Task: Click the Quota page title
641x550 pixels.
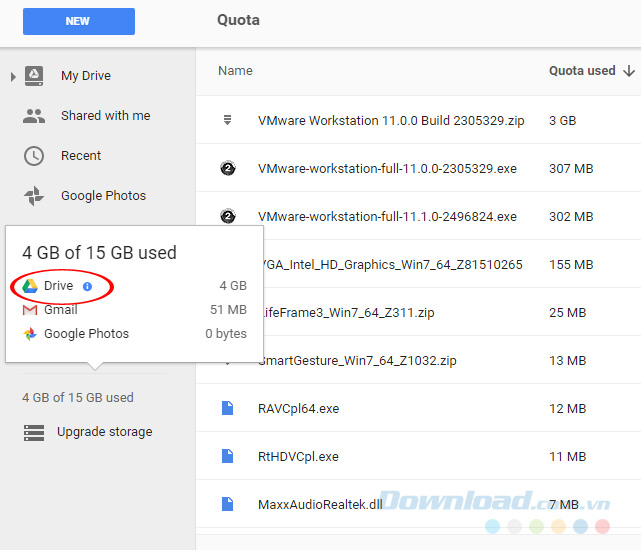Action: [x=238, y=20]
